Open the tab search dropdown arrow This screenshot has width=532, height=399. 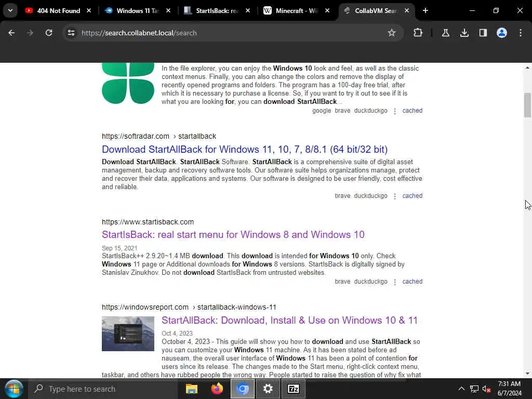[10, 10]
